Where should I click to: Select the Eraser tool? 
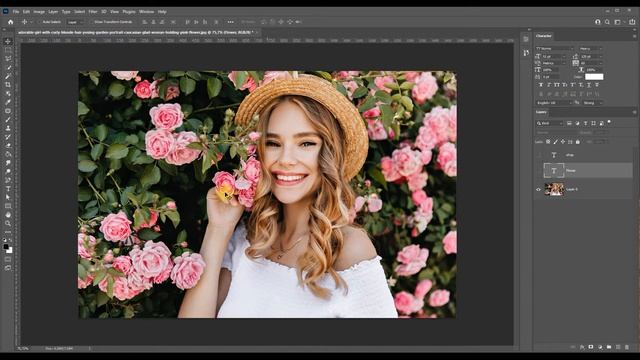[8, 145]
